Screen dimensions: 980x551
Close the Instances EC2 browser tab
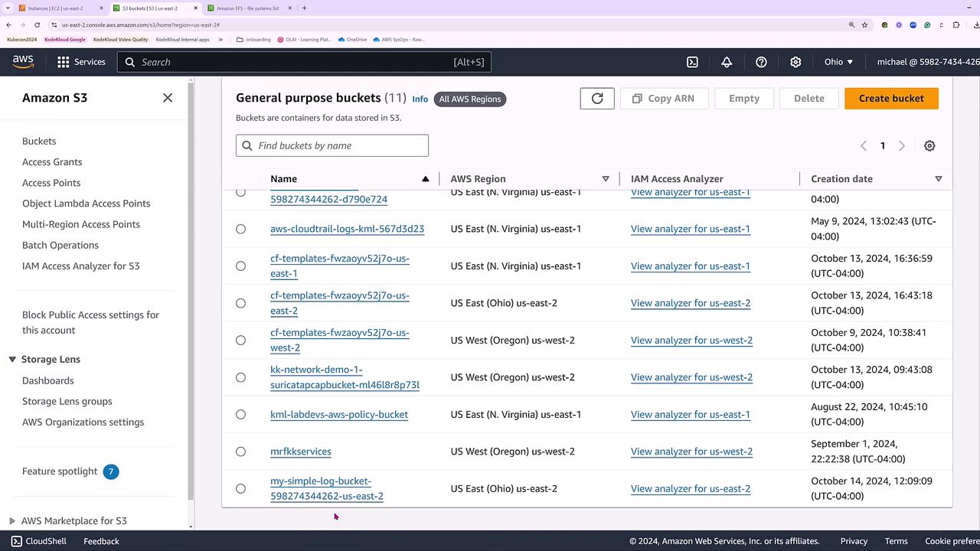point(101,8)
